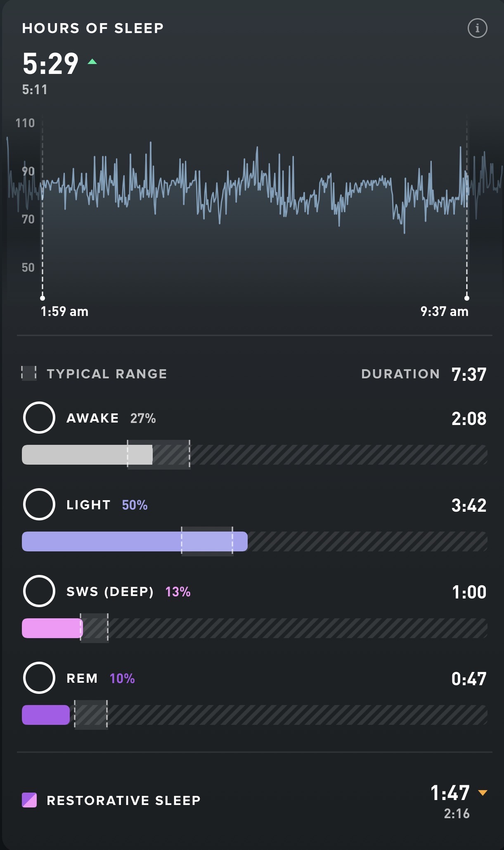The width and height of the screenshot is (504, 850).
Task: Click the Restorative Sleep purple square icon
Action: 29,800
